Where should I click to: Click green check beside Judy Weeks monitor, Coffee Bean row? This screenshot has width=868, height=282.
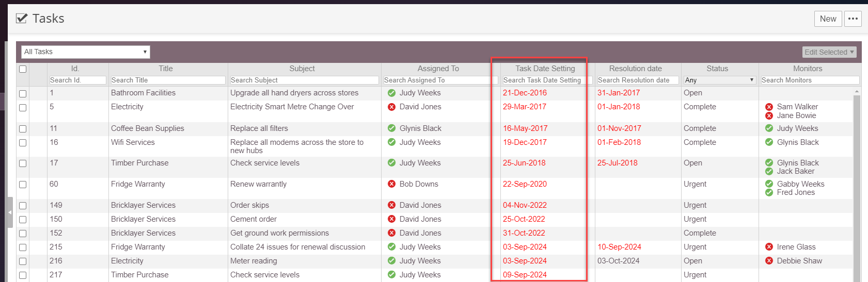click(x=769, y=128)
